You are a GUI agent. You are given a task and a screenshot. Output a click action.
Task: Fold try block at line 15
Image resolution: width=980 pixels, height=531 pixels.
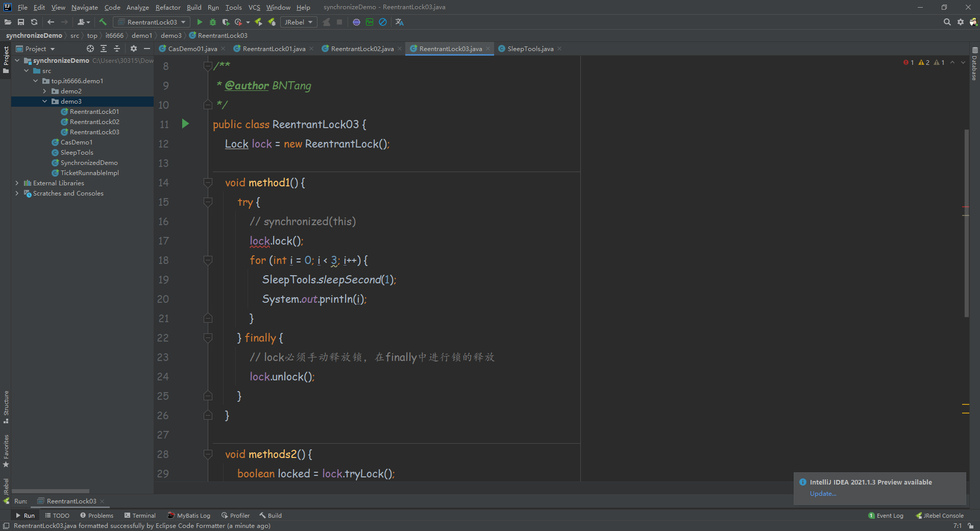[208, 202]
